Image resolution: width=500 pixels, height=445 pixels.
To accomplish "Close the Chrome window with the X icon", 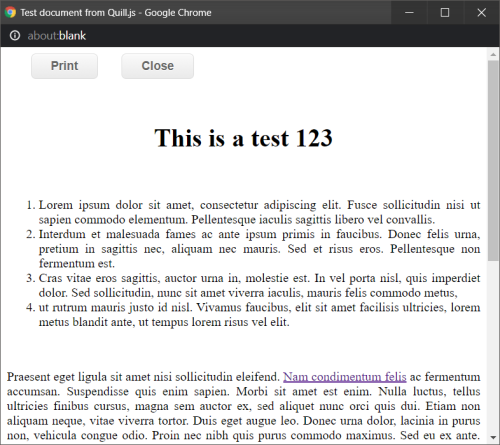I will 481,12.
